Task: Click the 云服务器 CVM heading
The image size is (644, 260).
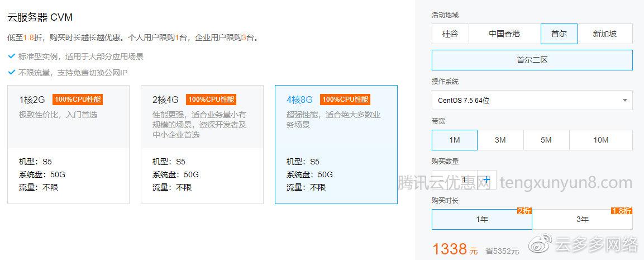Action: tap(40, 17)
